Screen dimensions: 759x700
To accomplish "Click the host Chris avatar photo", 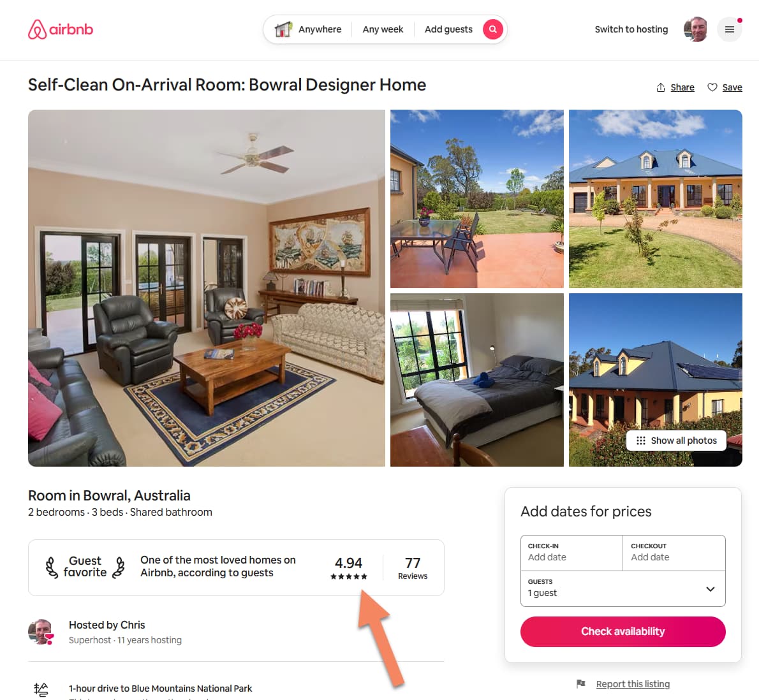I will click(x=41, y=632).
